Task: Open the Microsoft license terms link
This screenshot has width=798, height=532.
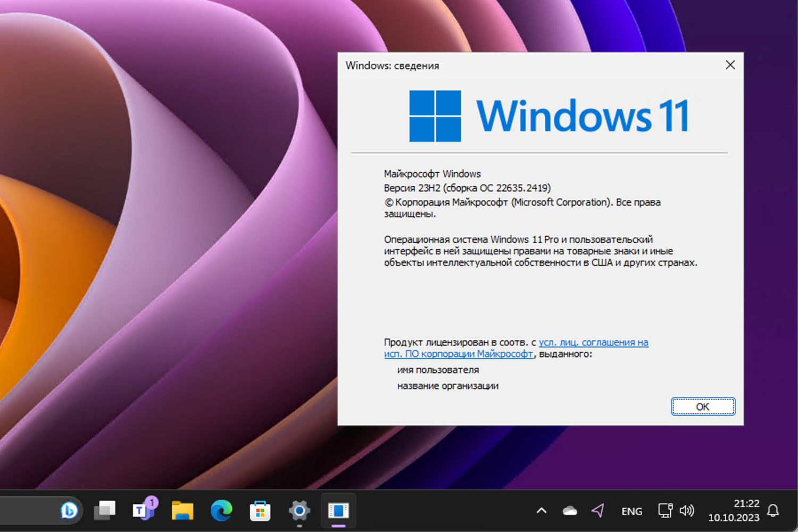Action: (x=516, y=348)
